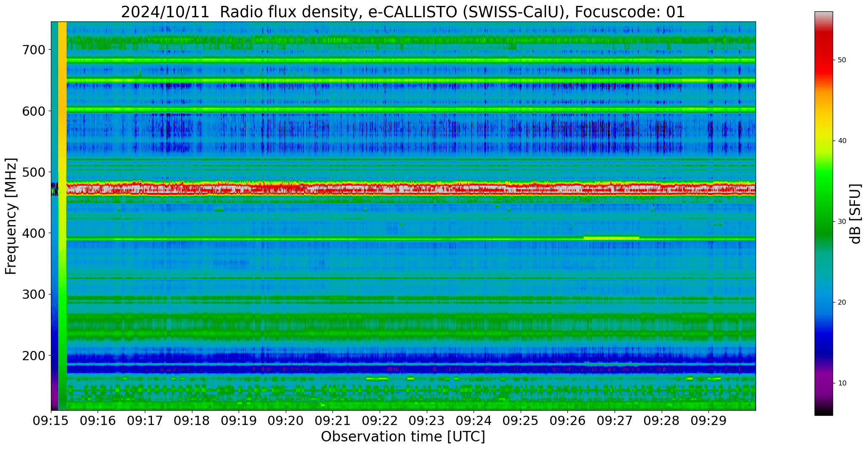Click the 09:24 time tick label
Image resolution: width=868 pixels, height=449 pixels.
tap(474, 421)
